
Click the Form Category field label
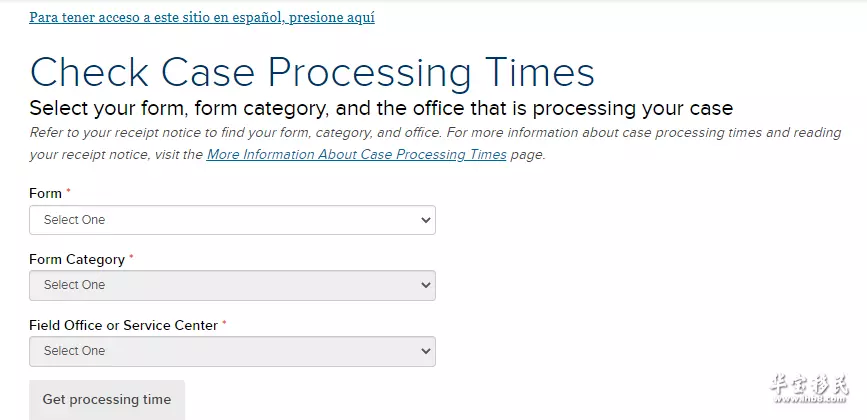(x=77, y=260)
